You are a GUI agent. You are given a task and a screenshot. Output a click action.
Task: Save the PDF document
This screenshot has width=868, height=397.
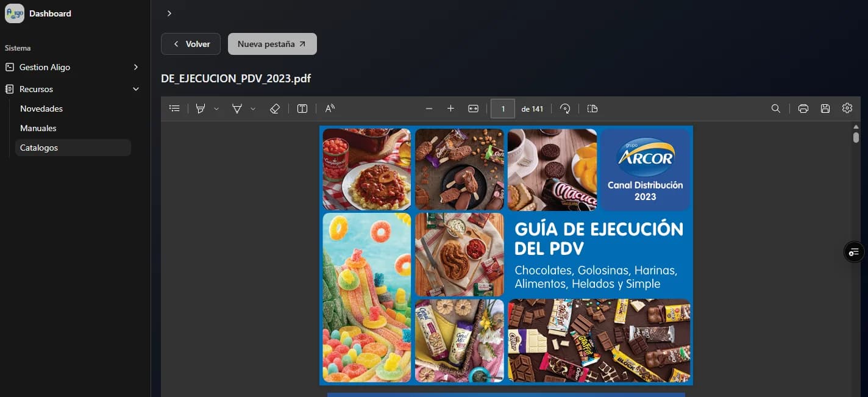coord(825,109)
